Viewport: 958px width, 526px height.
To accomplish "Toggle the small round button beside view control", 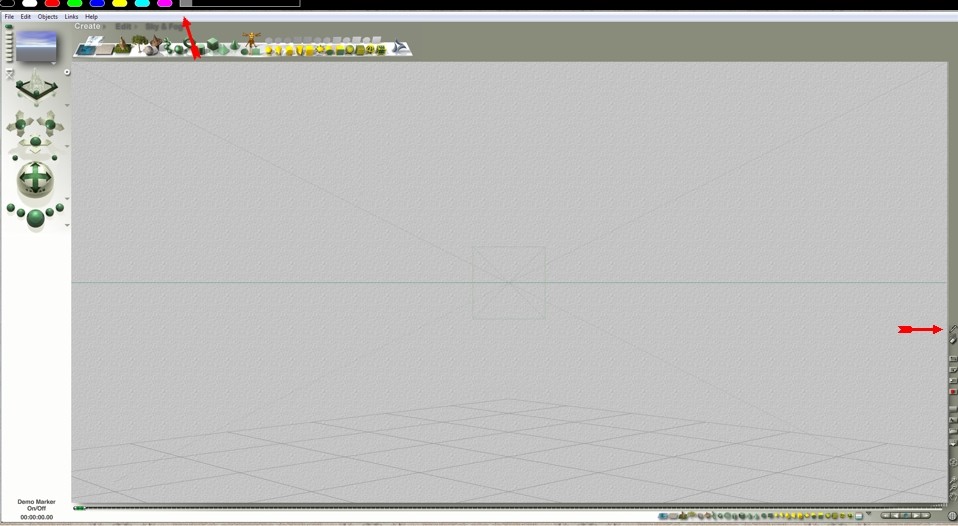I will coord(67,72).
